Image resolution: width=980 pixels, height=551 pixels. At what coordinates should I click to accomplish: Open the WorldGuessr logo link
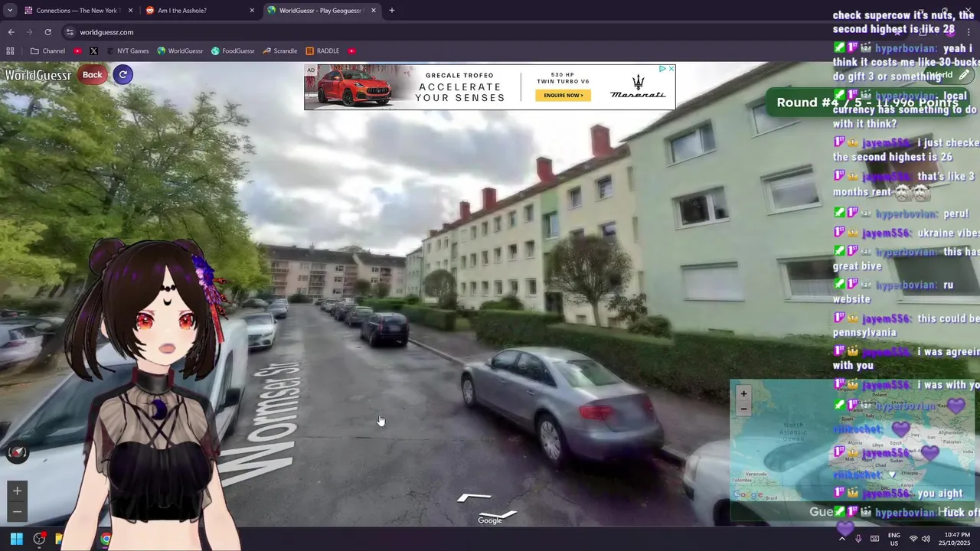(x=38, y=75)
